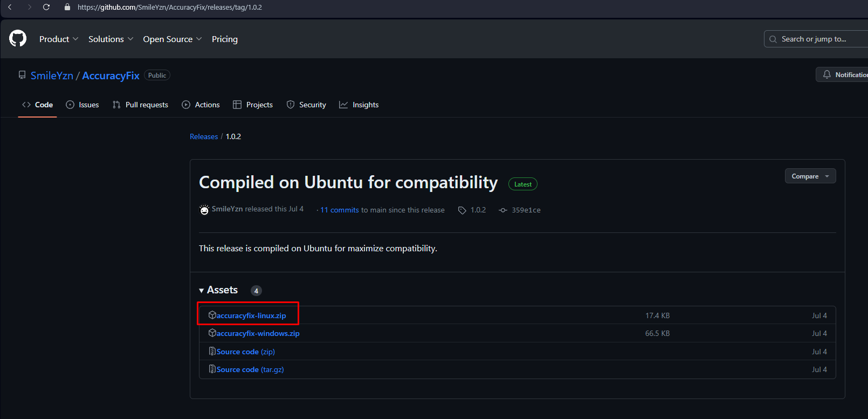Screen dimensions: 868x419
Task: Download accuracyfix-linux.zip
Action: pos(251,315)
